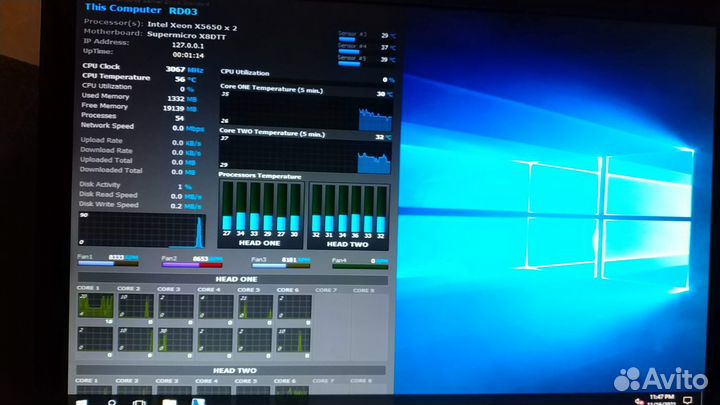Open Task View on the taskbar
This screenshot has height=405, width=720.
tap(139, 402)
